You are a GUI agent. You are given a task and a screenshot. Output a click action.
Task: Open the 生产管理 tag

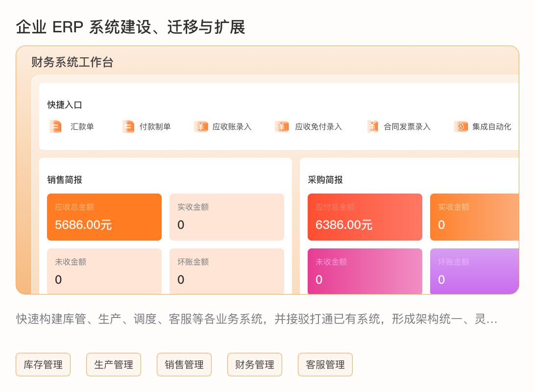coord(114,365)
